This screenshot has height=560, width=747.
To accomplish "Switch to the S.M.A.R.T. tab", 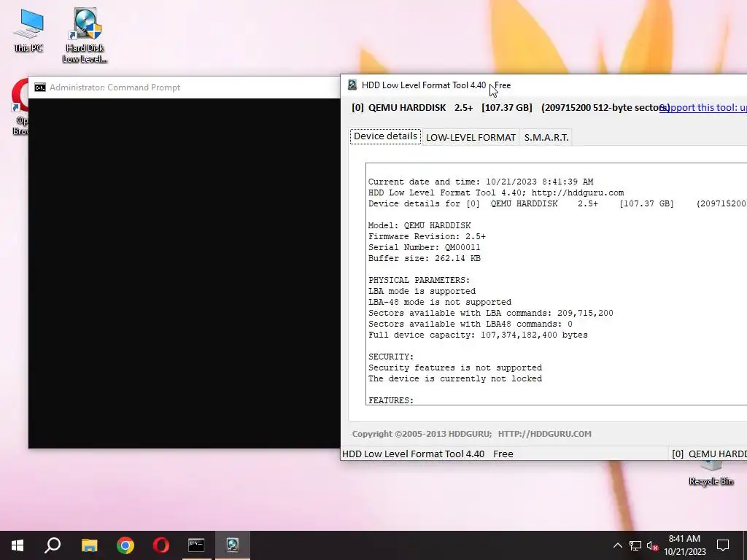I will pyautogui.click(x=546, y=138).
